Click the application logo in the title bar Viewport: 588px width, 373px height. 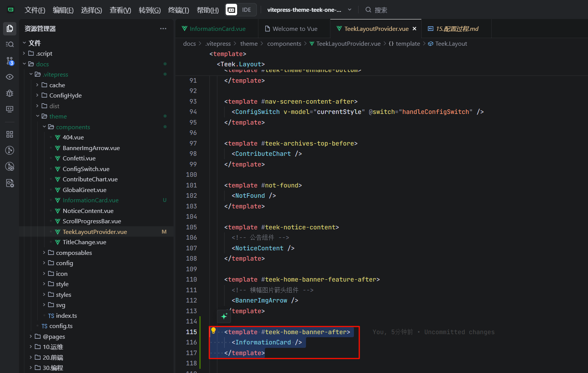[11, 10]
